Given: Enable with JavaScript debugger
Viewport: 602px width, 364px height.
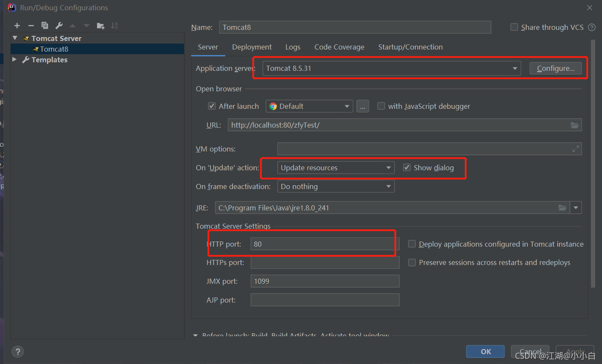Looking at the screenshot, I should [x=381, y=106].
